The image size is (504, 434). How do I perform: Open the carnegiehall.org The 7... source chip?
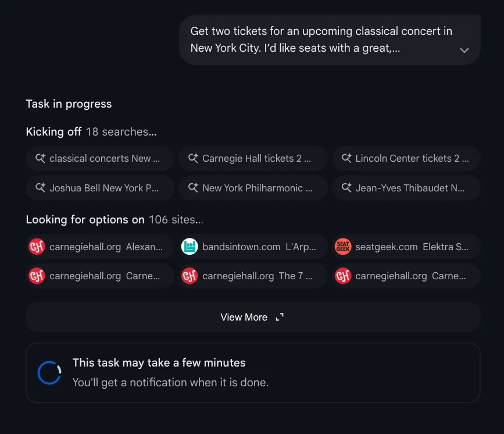click(253, 276)
